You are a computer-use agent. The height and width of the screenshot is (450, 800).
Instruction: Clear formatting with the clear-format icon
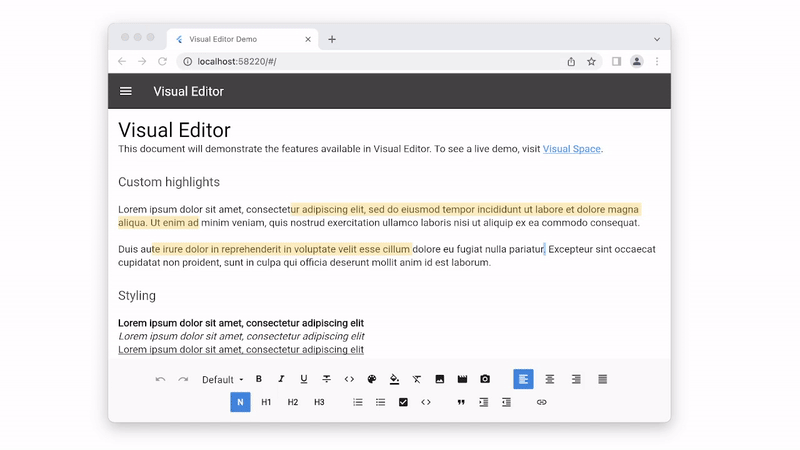[x=417, y=379]
